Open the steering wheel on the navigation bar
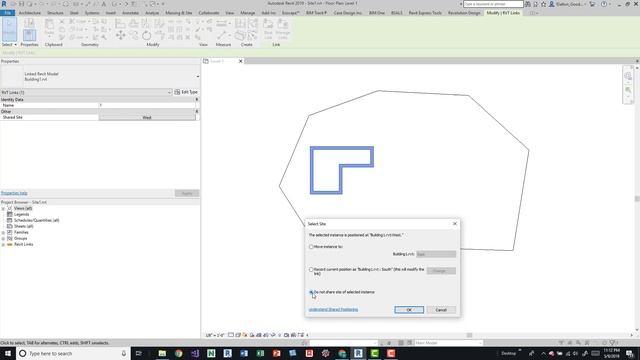Screen dimensions: 640x360 click(x=628, y=76)
